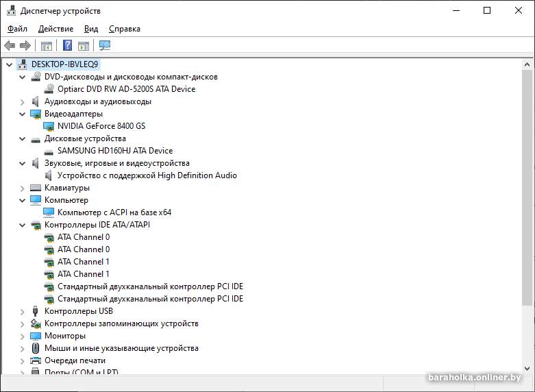
Task: Click the NVIDIA GeForce 8400 GS icon
Action: pyautogui.click(x=49, y=126)
